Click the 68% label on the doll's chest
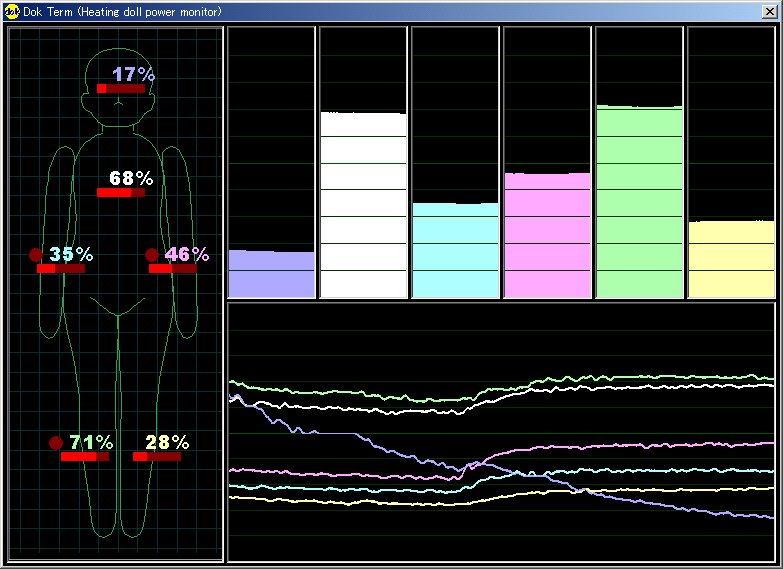 click(131, 178)
